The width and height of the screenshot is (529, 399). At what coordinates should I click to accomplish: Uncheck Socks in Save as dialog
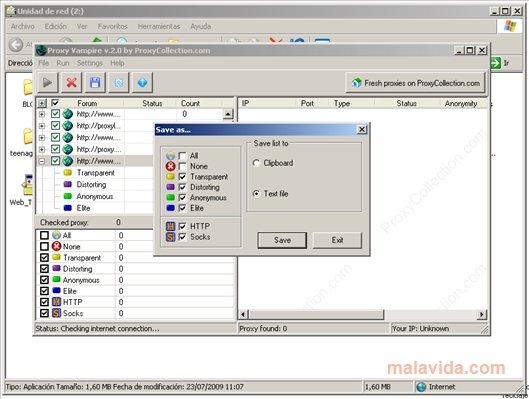183,237
